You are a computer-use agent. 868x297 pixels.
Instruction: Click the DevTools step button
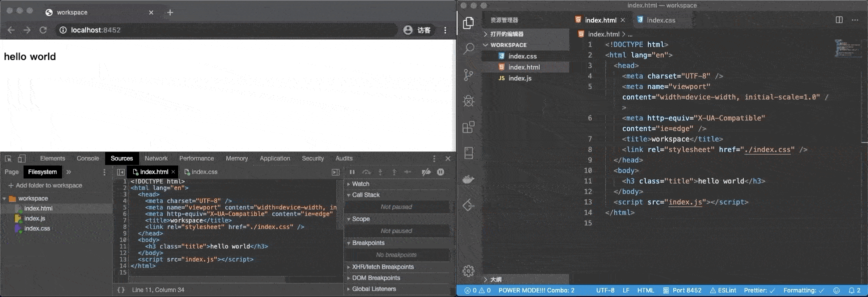[408, 172]
